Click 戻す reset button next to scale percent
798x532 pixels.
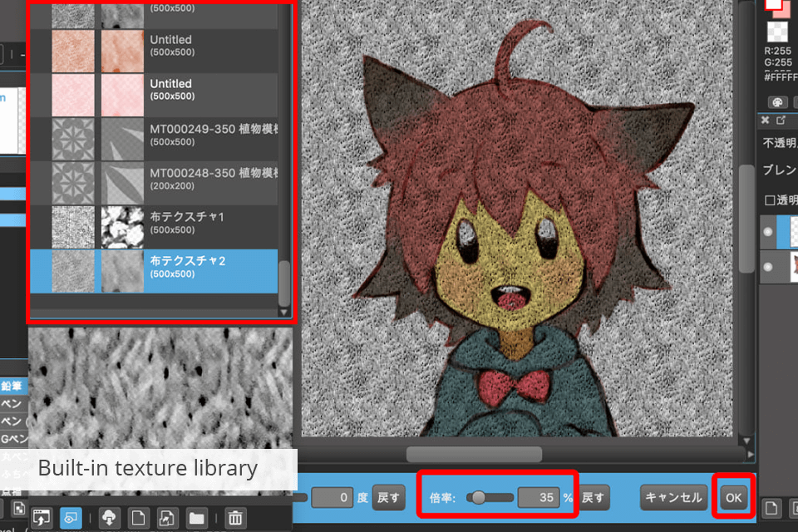click(x=593, y=497)
